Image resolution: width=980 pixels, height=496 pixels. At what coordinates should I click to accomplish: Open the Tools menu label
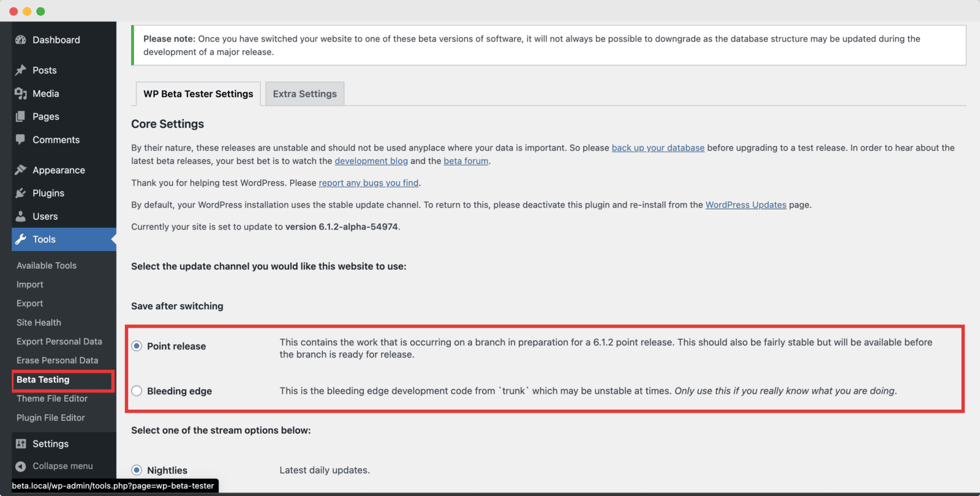click(44, 239)
